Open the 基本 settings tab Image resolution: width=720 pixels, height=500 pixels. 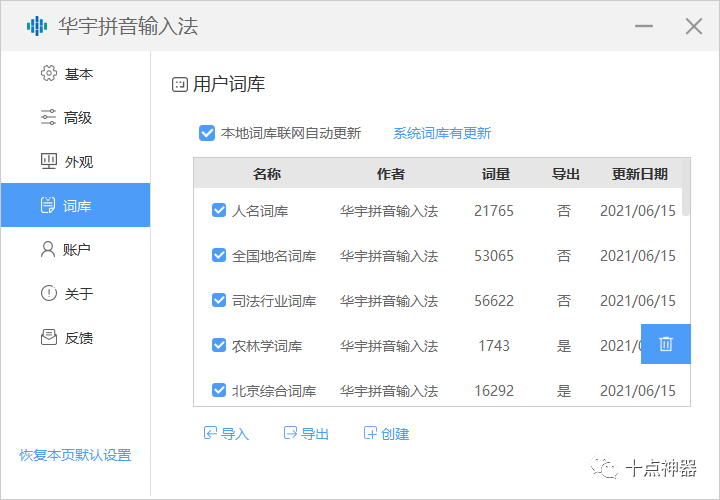pos(75,73)
